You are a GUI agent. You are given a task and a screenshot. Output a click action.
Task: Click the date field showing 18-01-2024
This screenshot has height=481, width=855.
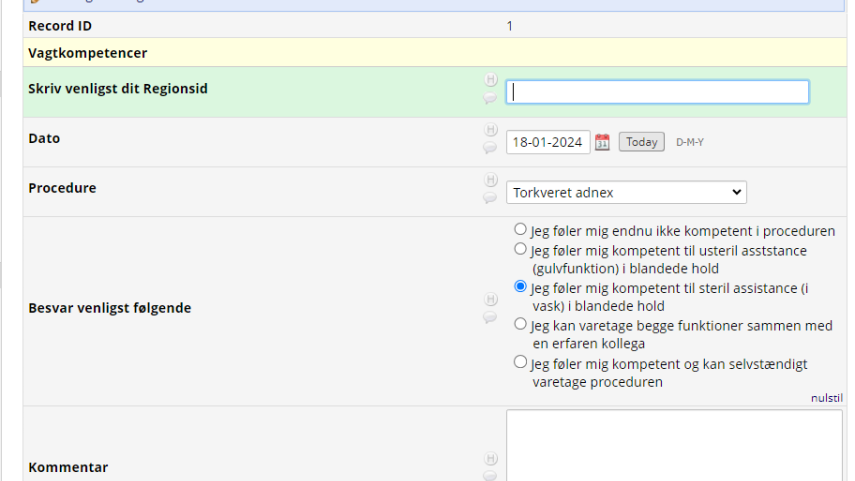click(547, 142)
